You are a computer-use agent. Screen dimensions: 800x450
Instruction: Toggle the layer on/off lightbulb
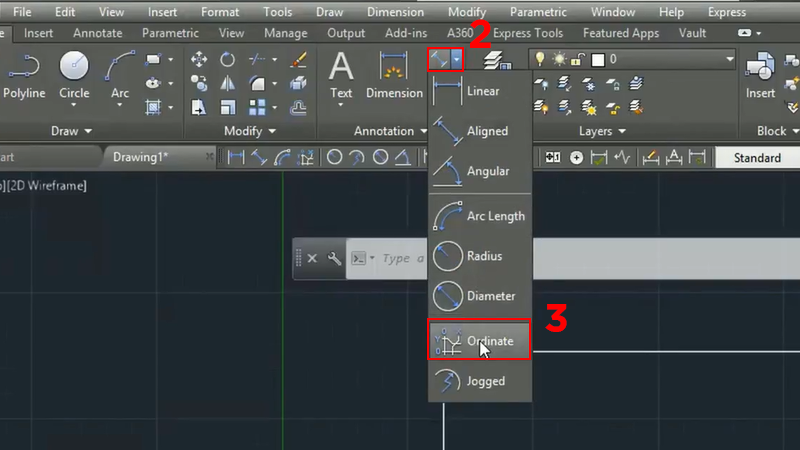(x=540, y=59)
